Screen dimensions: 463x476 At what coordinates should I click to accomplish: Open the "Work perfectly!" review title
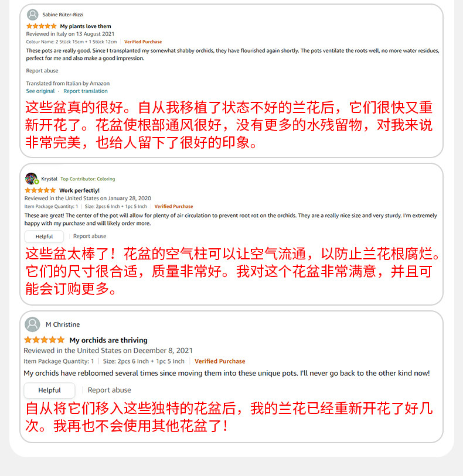pos(79,190)
